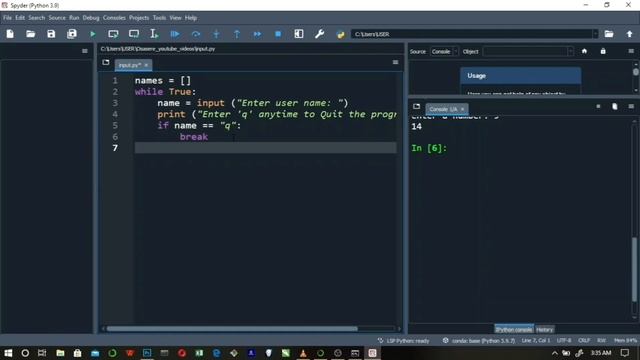The height and width of the screenshot is (360, 640).
Task: Continue execution until the next breakpoint
Action: click(x=257, y=34)
